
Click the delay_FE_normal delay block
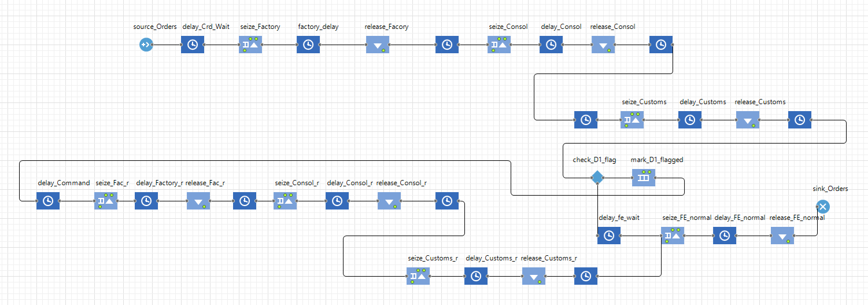725,236
